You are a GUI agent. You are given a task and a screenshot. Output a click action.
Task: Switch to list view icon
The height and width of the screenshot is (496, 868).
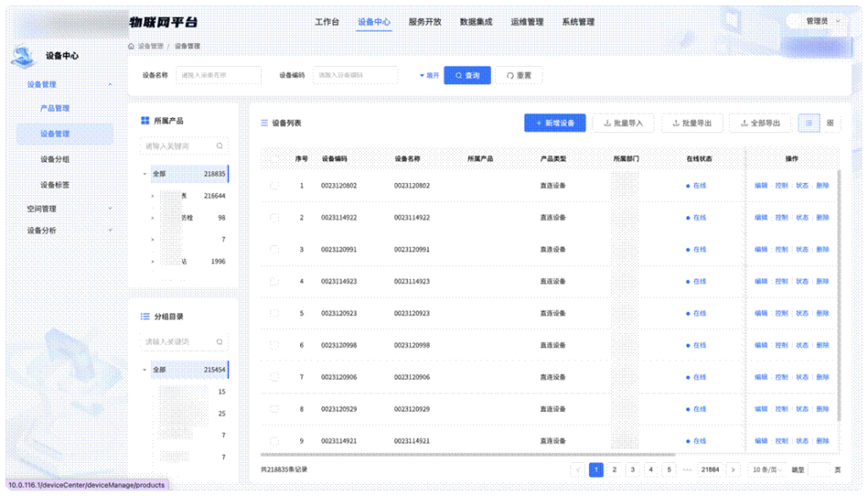[x=809, y=123]
